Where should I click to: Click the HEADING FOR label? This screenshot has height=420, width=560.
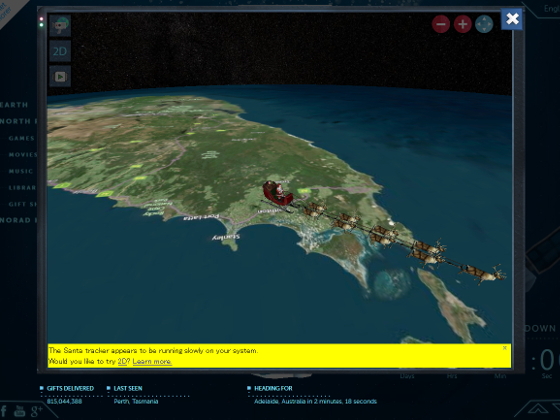click(x=273, y=388)
